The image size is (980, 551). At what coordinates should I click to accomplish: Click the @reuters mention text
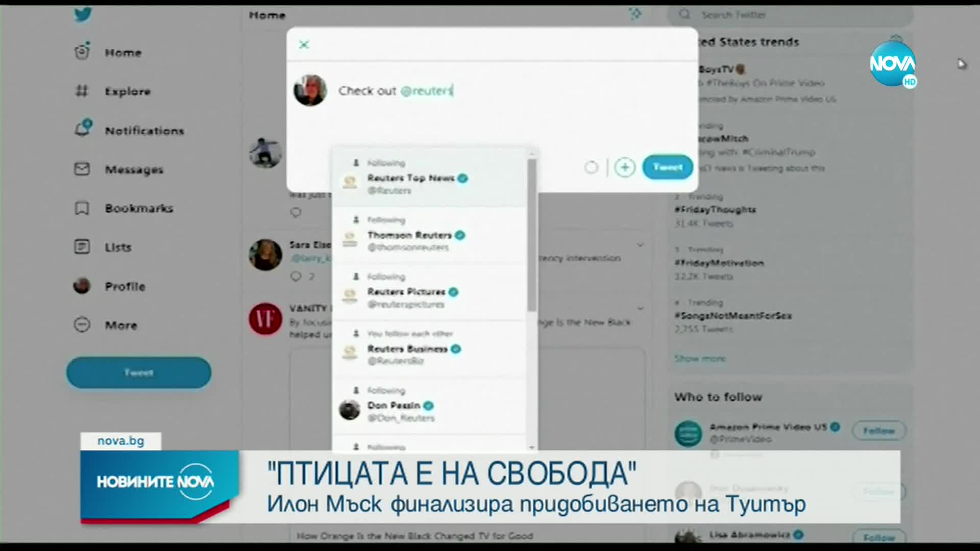tap(426, 91)
